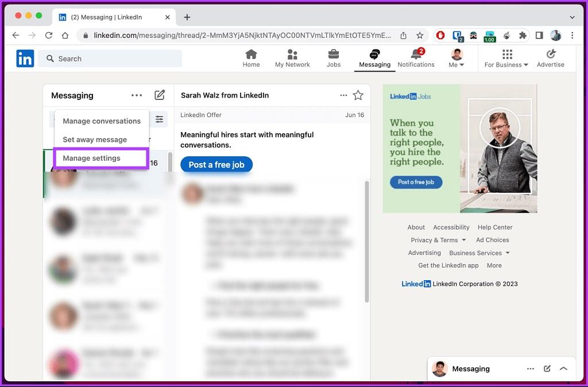Click Get the LinkedIn app link

pos(448,265)
